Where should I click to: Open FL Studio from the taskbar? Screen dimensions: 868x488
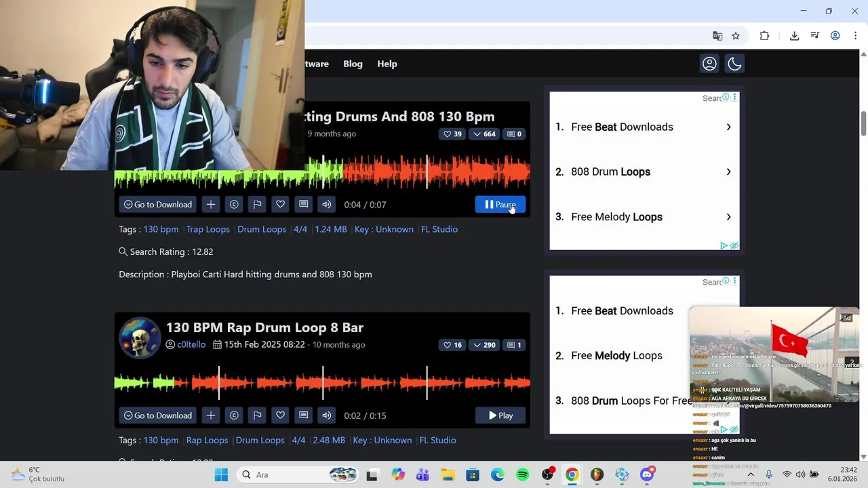click(x=597, y=474)
